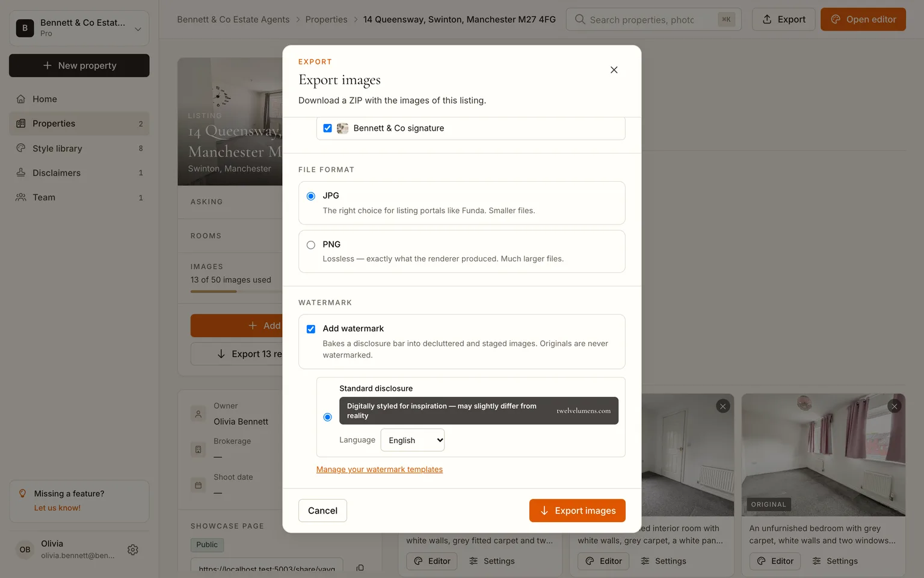Open the Properties section in the sidebar
924x578 pixels.
coord(79,123)
